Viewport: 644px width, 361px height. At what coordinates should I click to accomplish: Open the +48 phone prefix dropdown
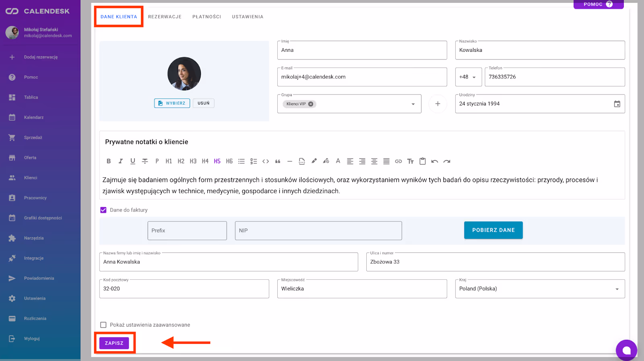point(469,77)
